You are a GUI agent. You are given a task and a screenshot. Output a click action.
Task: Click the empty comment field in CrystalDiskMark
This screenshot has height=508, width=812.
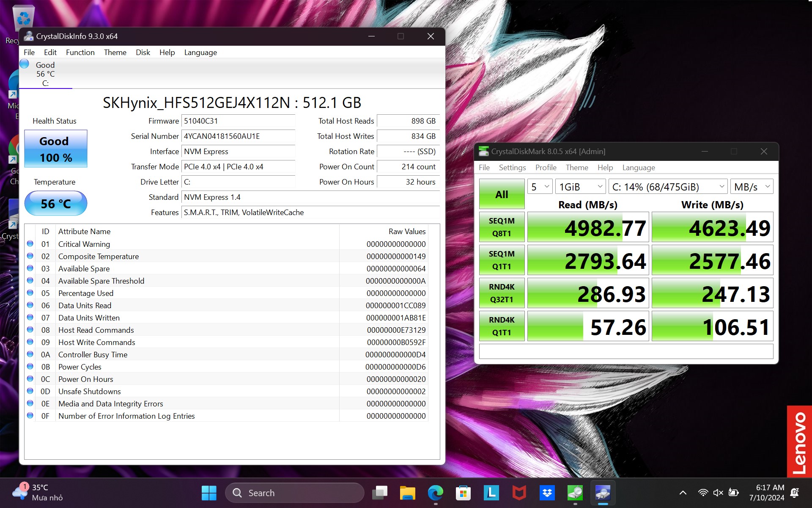626,351
